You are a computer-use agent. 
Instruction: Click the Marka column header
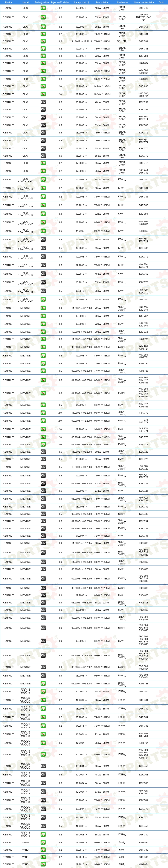[8, 2]
